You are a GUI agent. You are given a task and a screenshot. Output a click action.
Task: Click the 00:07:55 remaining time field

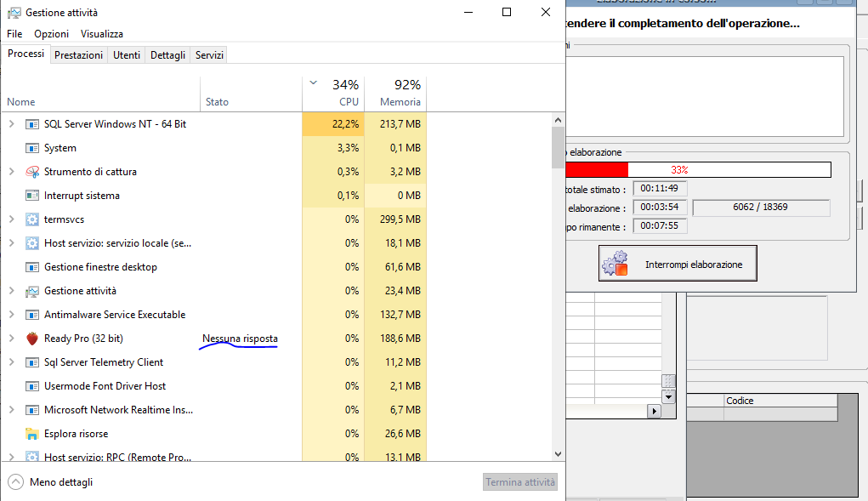tap(660, 226)
